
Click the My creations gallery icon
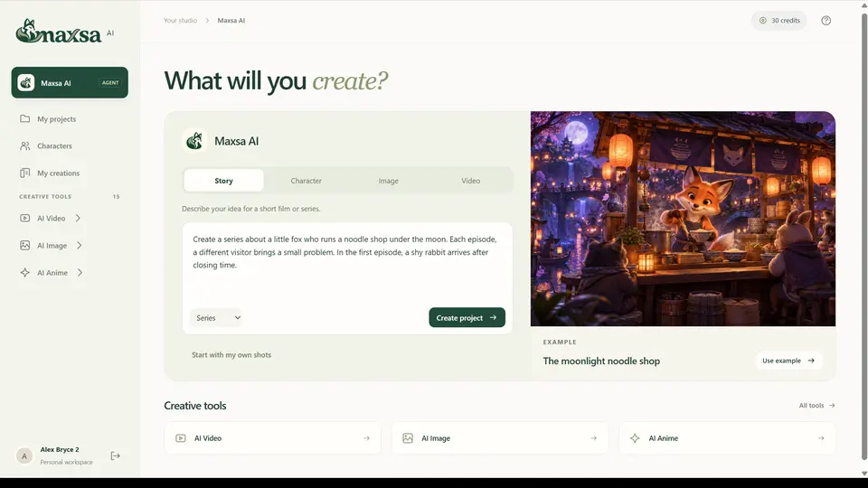25,173
